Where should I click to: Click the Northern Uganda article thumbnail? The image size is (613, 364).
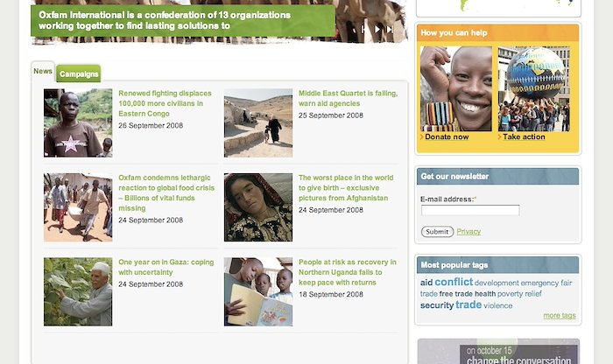tap(258, 291)
